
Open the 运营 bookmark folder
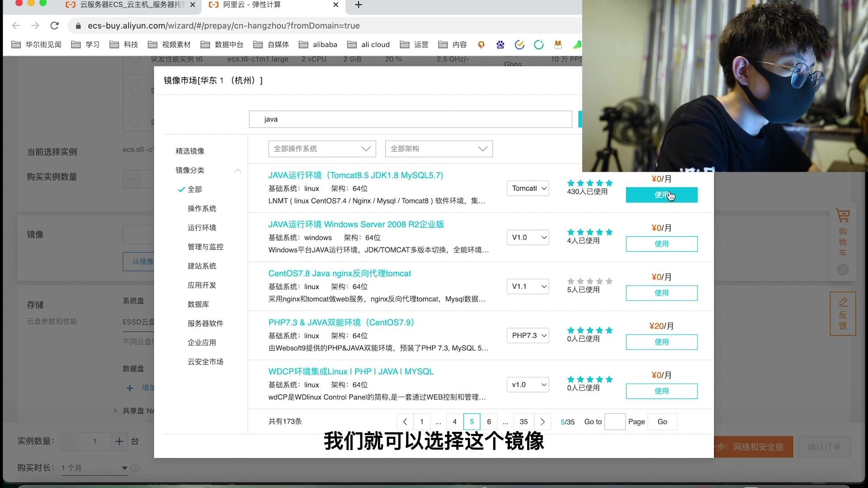point(414,44)
